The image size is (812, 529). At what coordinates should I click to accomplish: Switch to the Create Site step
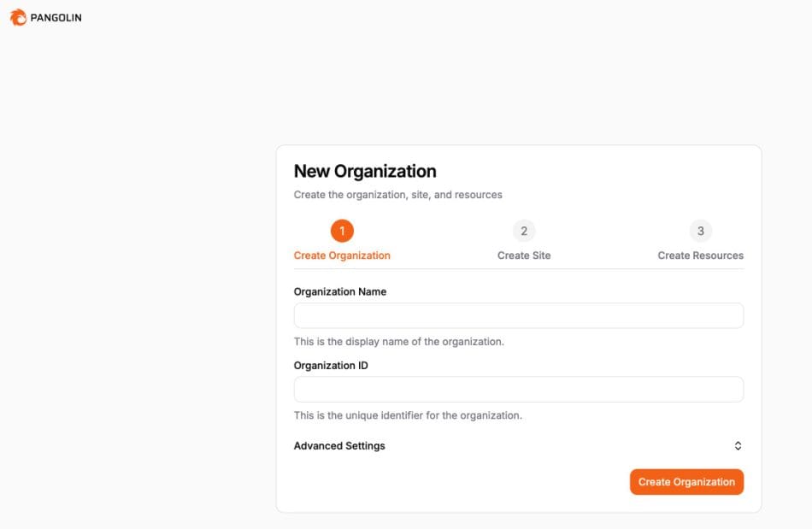(x=524, y=255)
